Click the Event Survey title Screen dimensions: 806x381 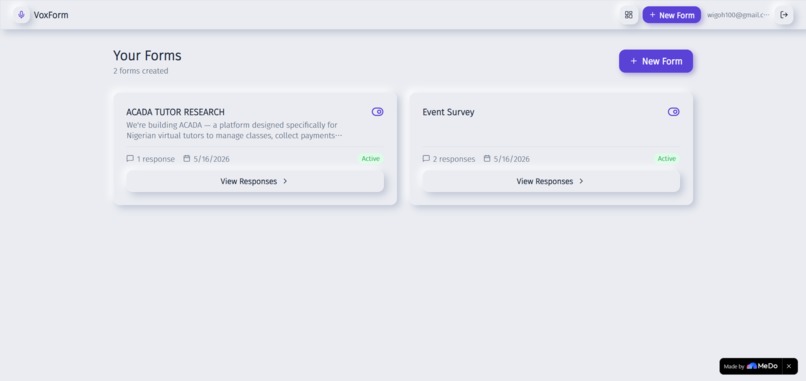448,112
